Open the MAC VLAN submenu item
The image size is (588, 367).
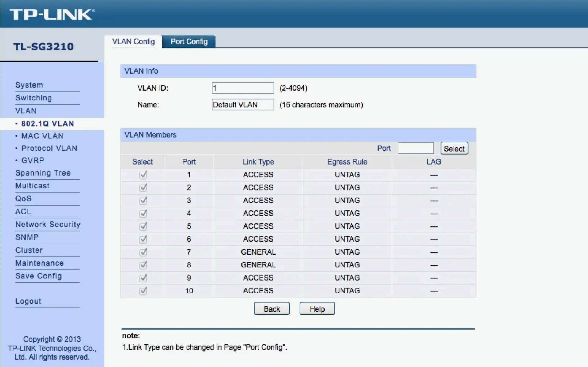coord(42,136)
